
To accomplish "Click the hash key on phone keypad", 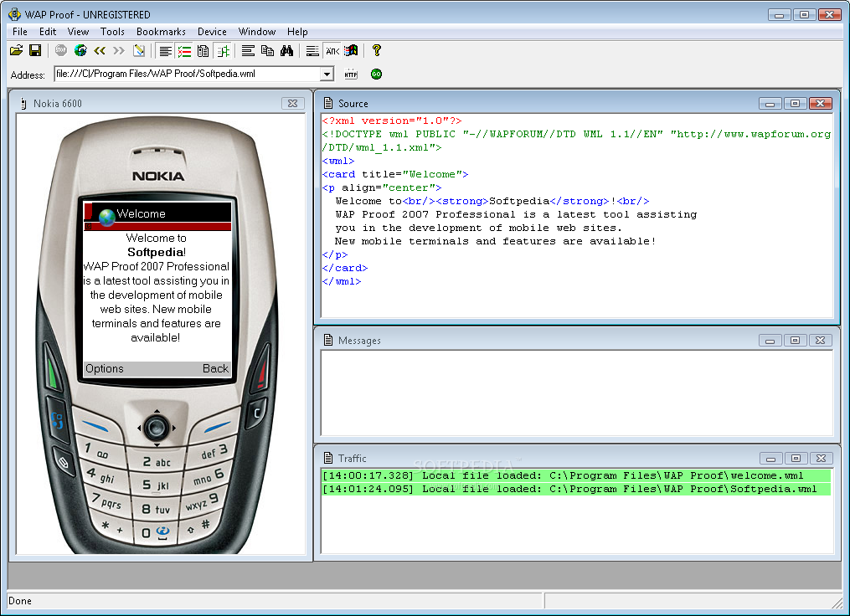I will point(198,526).
